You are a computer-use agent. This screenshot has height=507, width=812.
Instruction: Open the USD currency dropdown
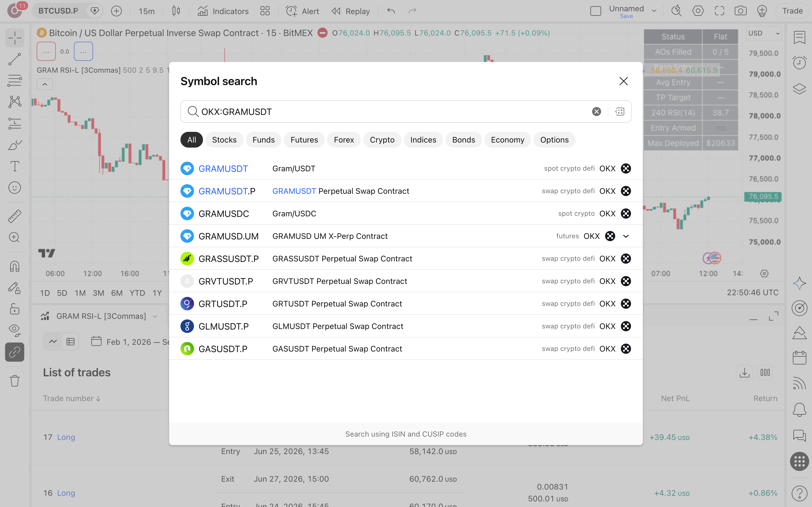click(x=764, y=33)
